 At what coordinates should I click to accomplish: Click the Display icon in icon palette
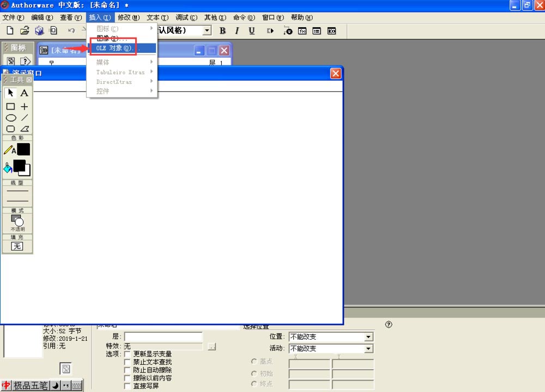pos(11,62)
